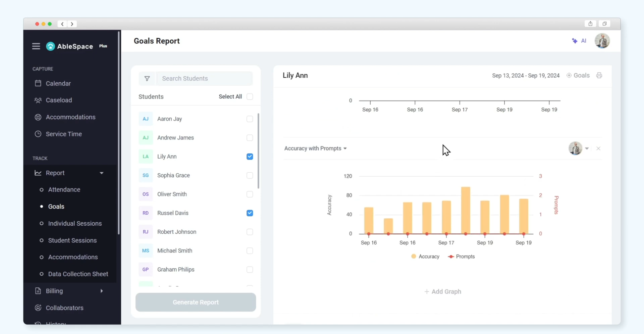This screenshot has width=644, height=334.
Task: Open Caseload in the sidebar
Action: [x=59, y=100]
